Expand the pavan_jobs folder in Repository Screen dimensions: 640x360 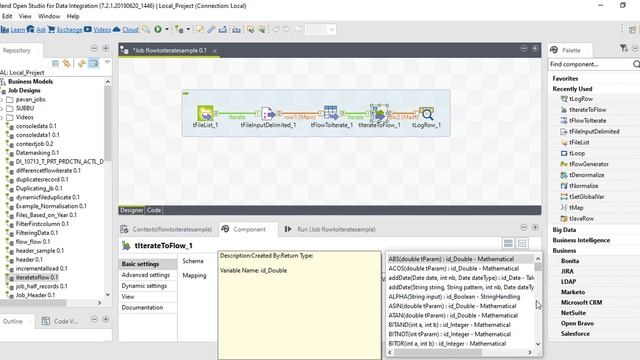2,99
